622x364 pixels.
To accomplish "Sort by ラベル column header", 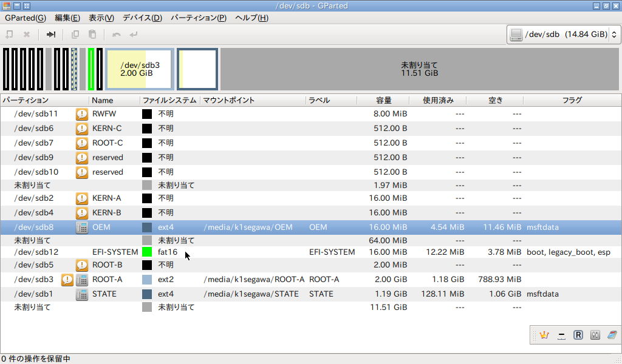I will [331, 100].
